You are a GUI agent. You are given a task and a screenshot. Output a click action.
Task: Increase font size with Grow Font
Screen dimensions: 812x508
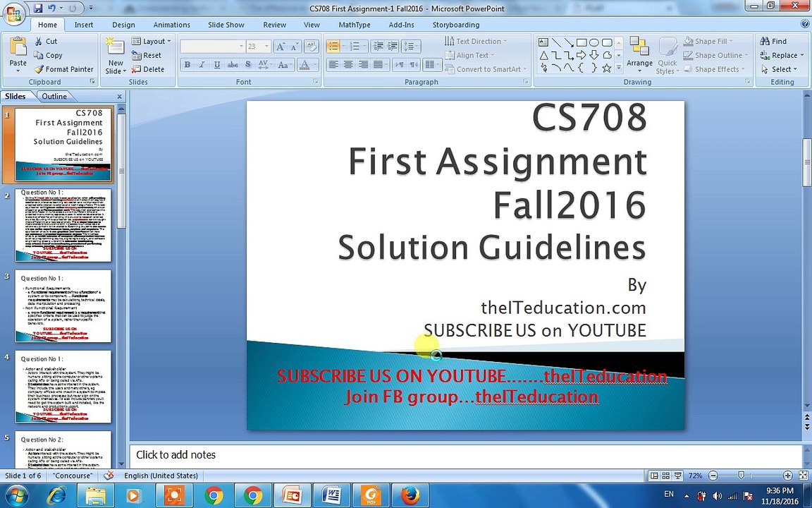pyautogui.click(x=280, y=46)
